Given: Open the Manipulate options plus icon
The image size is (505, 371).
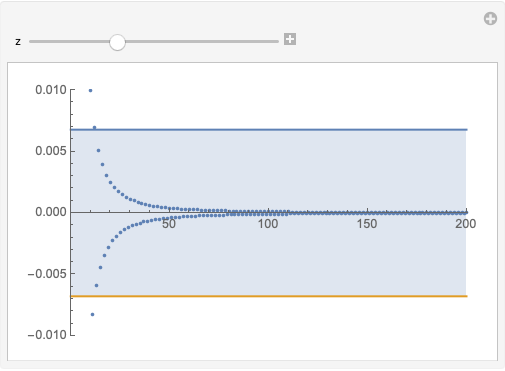Looking at the screenshot, I should pyautogui.click(x=490, y=19).
